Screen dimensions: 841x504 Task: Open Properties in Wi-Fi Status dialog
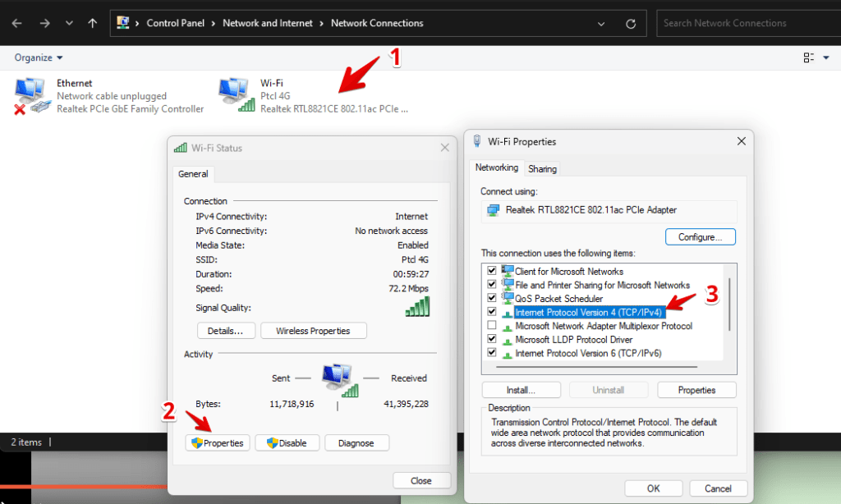pyautogui.click(x=217, y=443)
